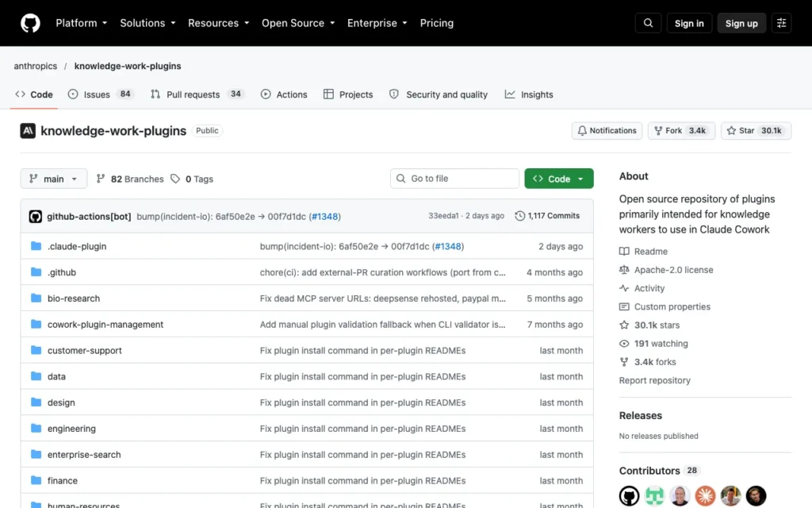Click the data folder icon

click(x=36, y=375)
